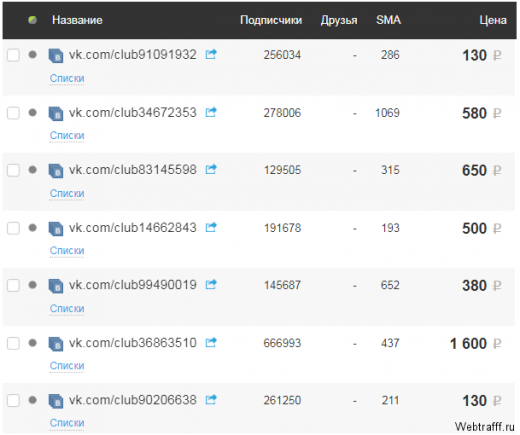520x435 pixels.
Task: Expand Списки under club14662843
Action: pos(67,251)
